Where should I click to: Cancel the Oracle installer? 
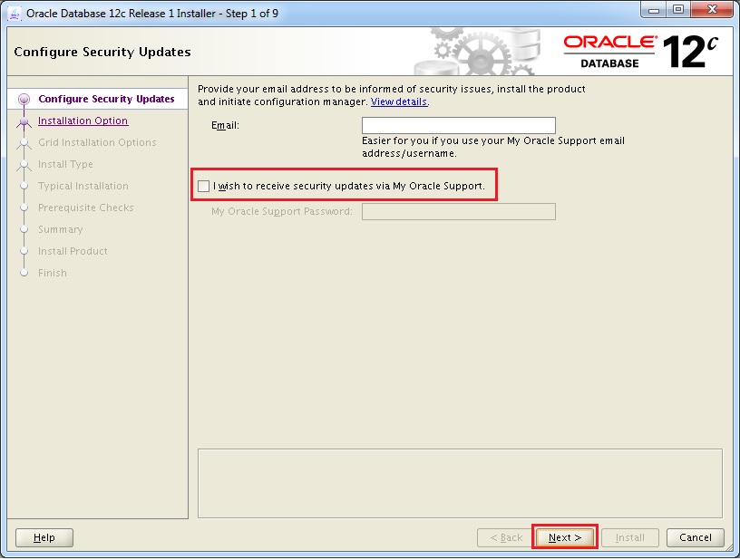[696, 537]
